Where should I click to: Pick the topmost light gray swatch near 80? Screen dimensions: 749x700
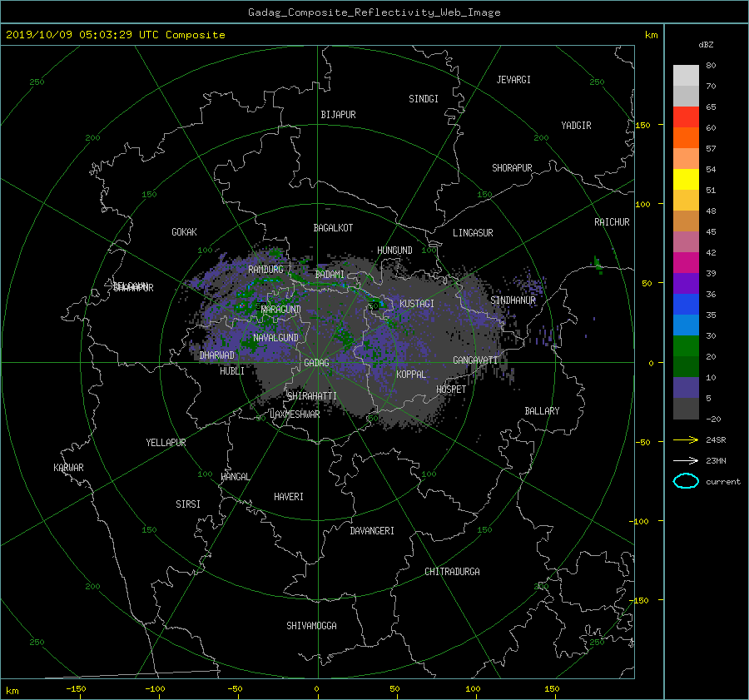pos(686,76)
